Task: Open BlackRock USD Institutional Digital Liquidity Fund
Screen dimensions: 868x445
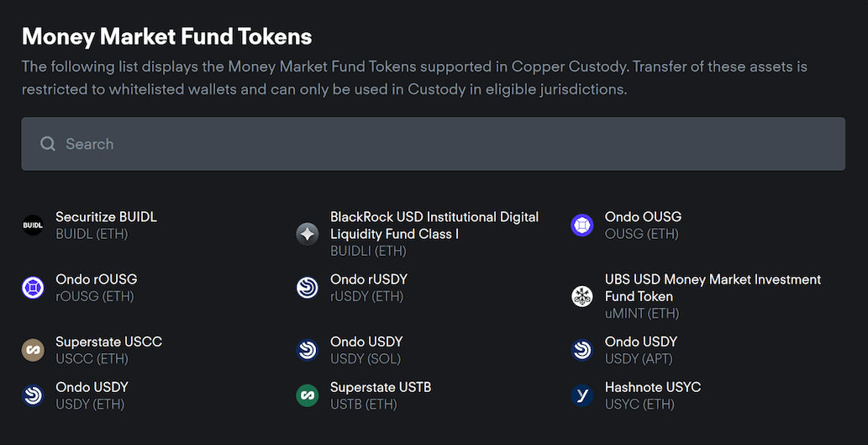Action: (434, 225)
